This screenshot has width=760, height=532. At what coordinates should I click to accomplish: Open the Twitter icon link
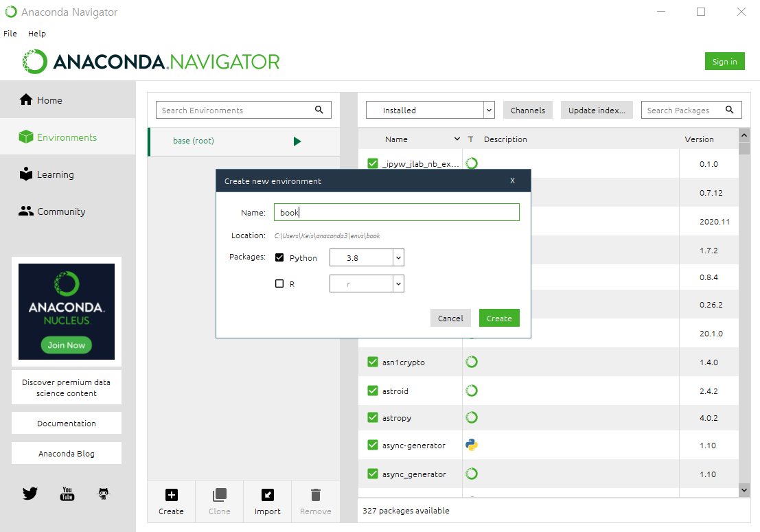click(x=30, y=494)
